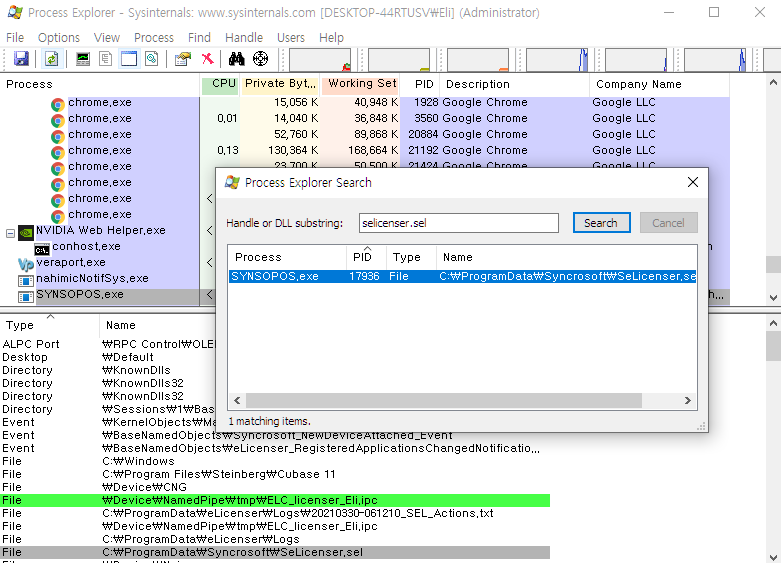This screenshot has width=781, height=563.
Task: Sort by Private Bytes column header
Action: [x=280, y=84]
